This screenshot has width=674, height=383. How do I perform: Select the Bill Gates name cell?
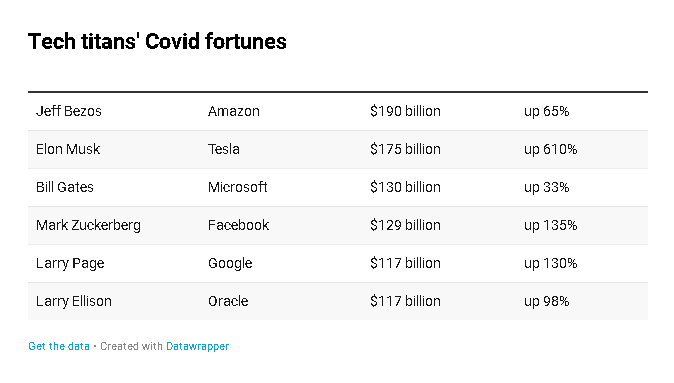click(x=65, y=187)
